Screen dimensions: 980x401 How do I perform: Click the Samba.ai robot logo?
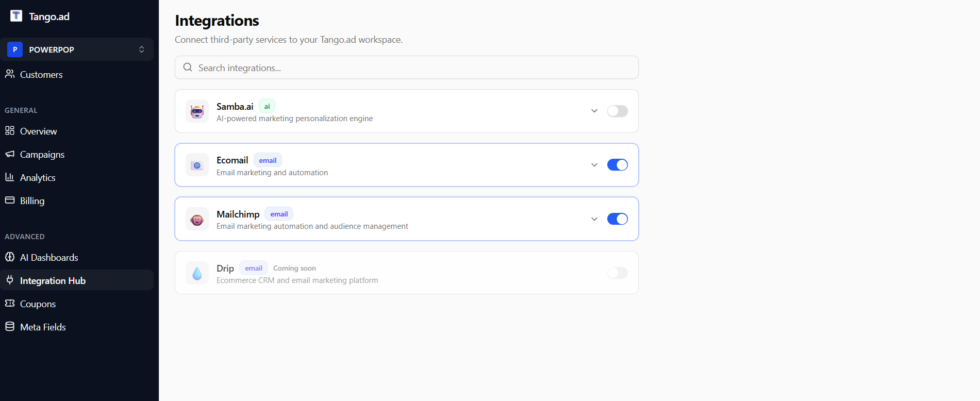(x=197, y=111)
